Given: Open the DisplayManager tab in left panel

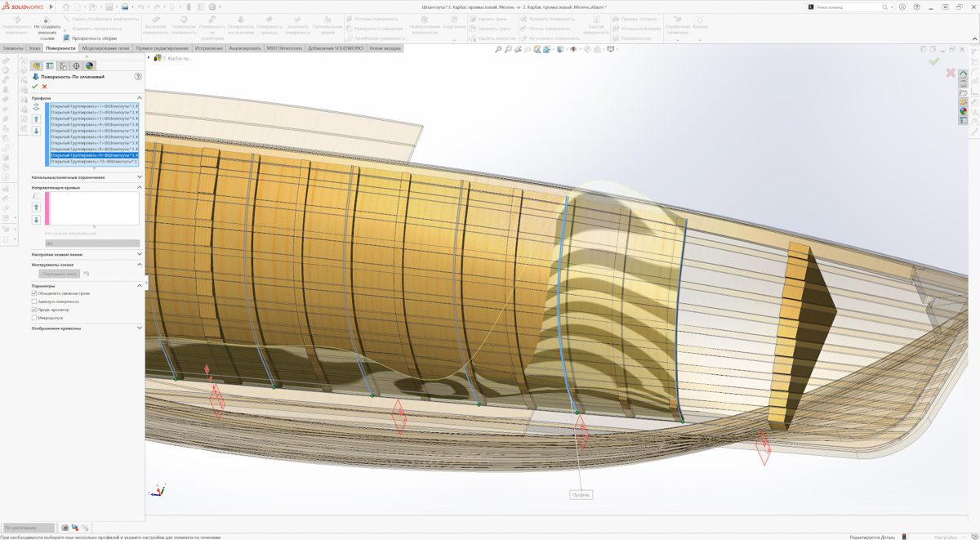Looking at the screenshot, I should [89, 65].
